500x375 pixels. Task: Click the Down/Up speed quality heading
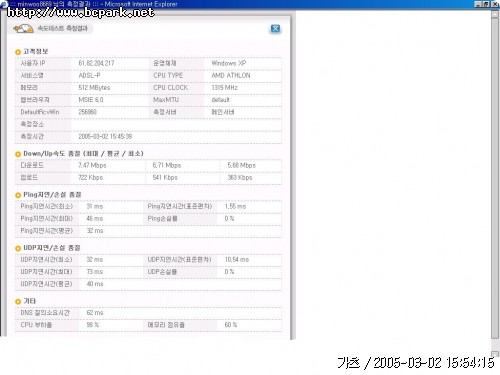(83, 154)
